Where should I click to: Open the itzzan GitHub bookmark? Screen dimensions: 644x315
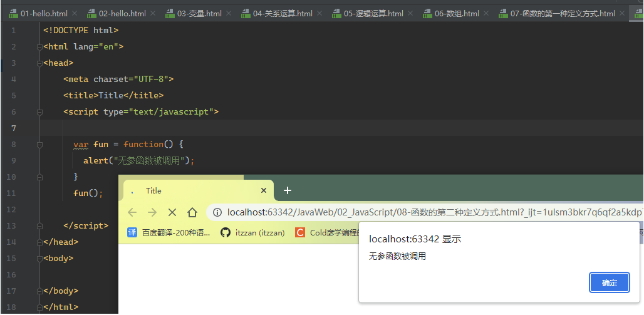click(252, 232)
